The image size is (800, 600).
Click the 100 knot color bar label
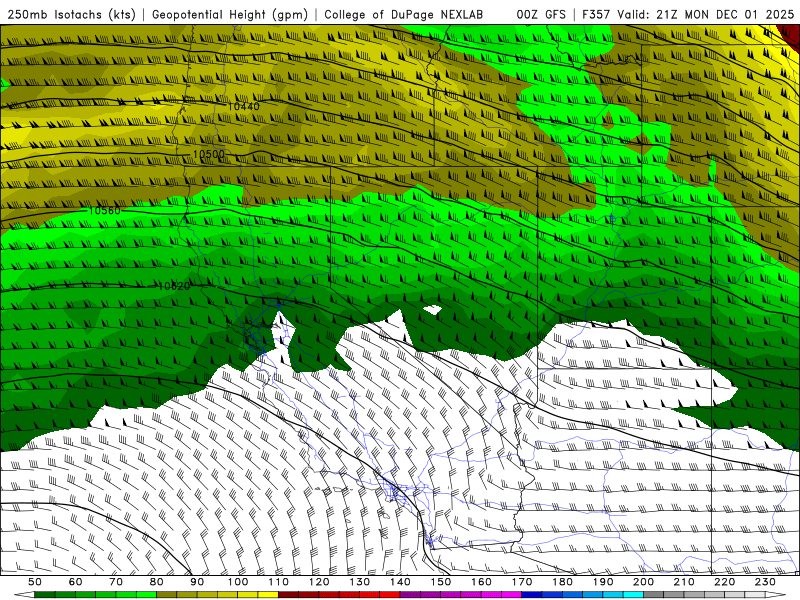[238, 582]
